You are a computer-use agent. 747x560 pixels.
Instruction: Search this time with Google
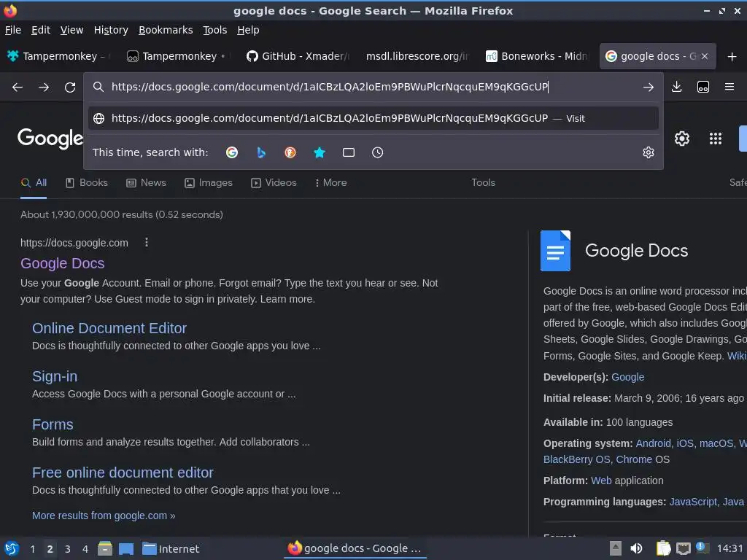pyautogui.click(x=232, y=152)
